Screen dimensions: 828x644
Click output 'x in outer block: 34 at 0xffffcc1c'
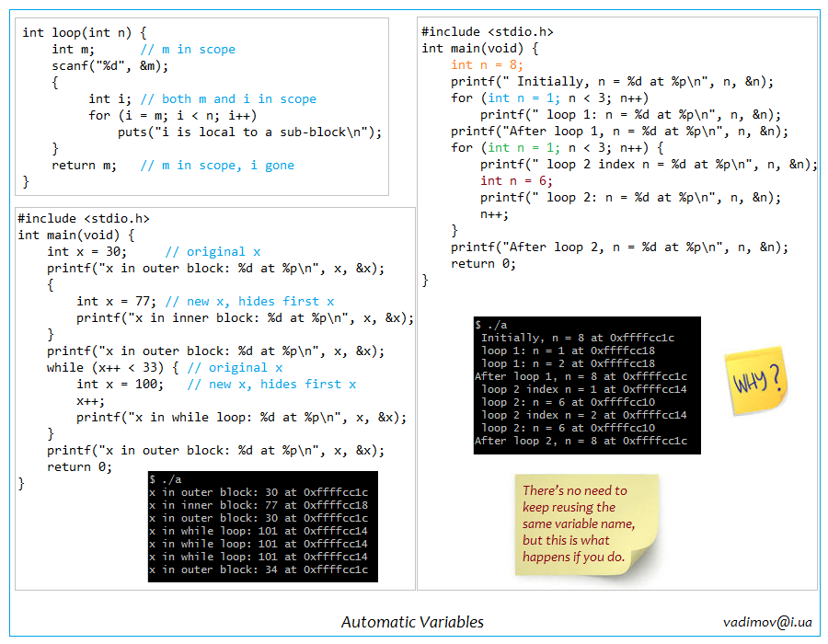pyautogui.click(x=259, y=569)
